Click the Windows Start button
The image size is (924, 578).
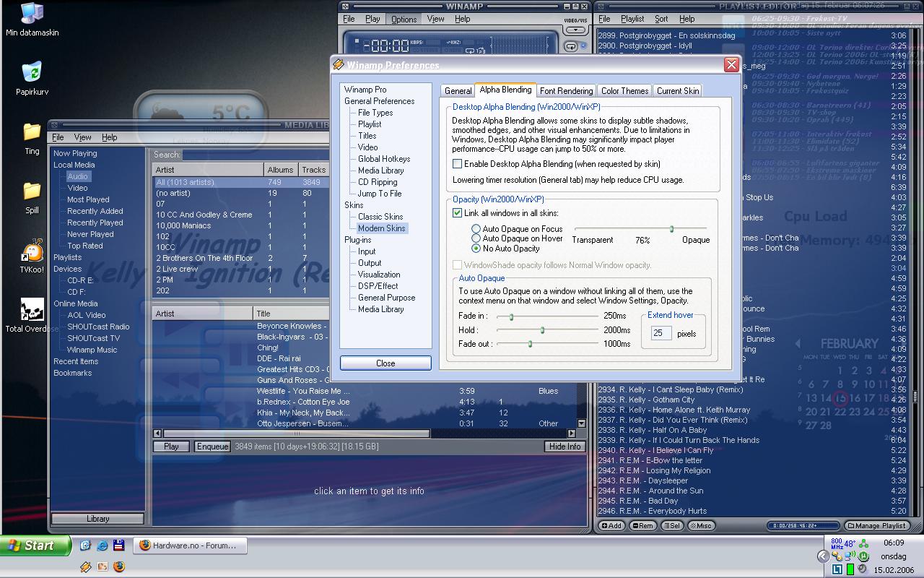tap(35, 545)
